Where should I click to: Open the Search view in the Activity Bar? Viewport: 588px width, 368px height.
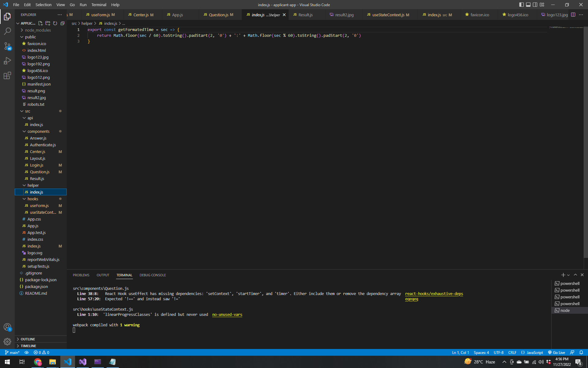point(7,31)
